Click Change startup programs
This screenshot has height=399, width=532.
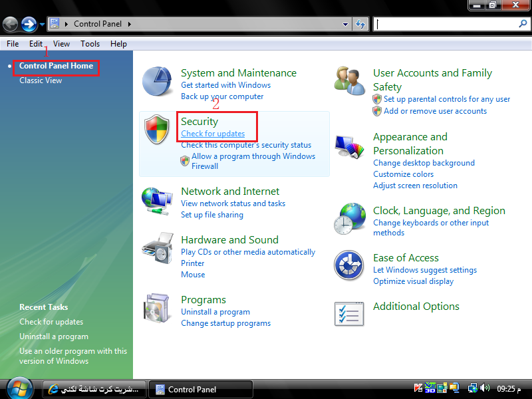click(x=225, y=323)
